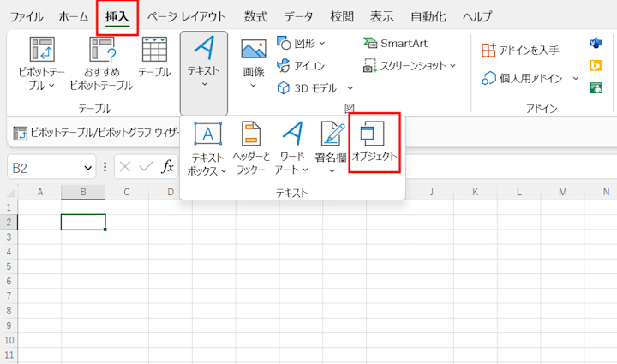This screenshot has height=364, width=617.
Task: Click the People Graph add-in icon
Action: [x=596, y=87]
